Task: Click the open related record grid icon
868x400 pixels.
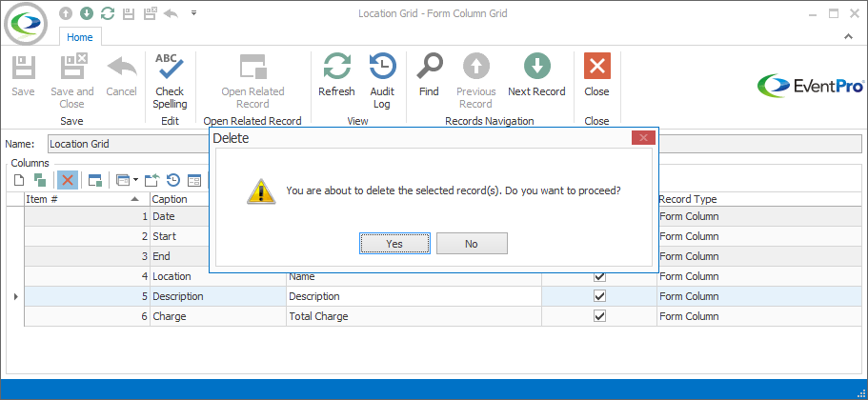Action: point(95,180)
